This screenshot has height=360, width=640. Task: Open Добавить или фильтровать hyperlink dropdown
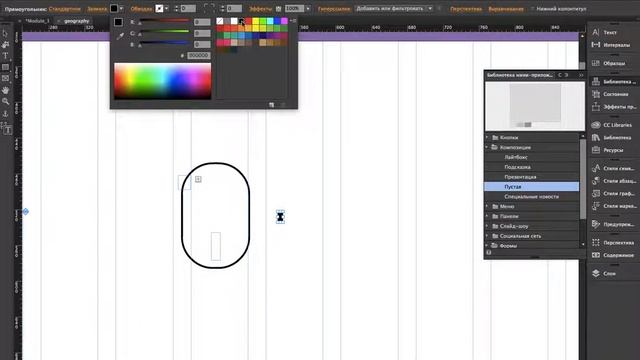coord(430,9)
